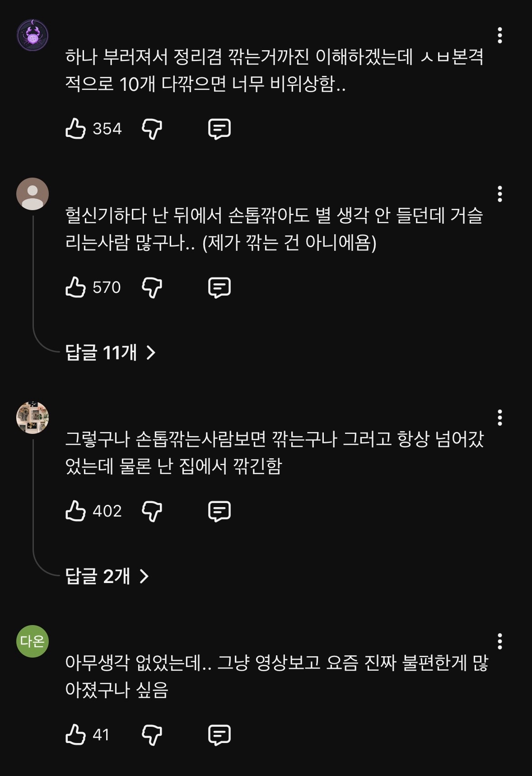Reply to the comment with 570 likes
This screenshot has height=776, width=532.
(219, 288)
